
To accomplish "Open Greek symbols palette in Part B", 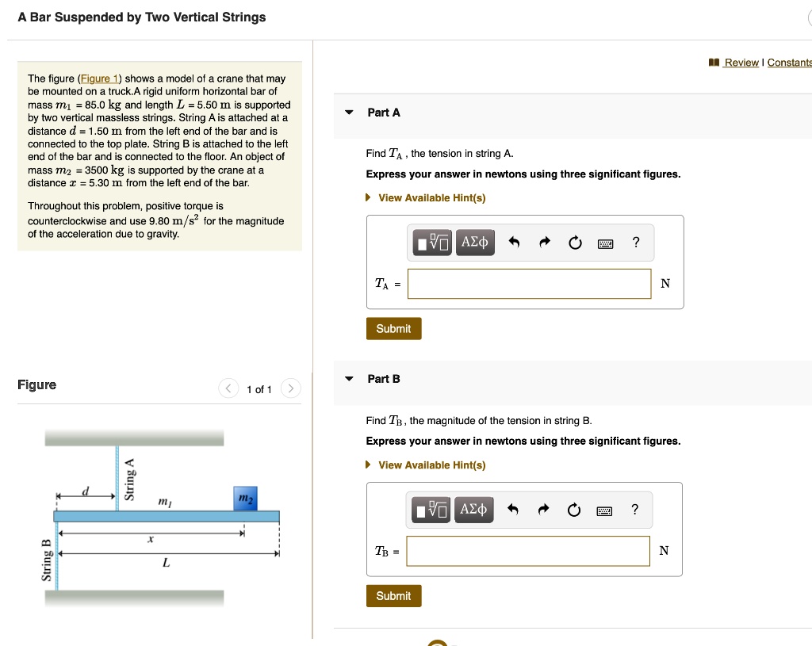I will (474, 510).
